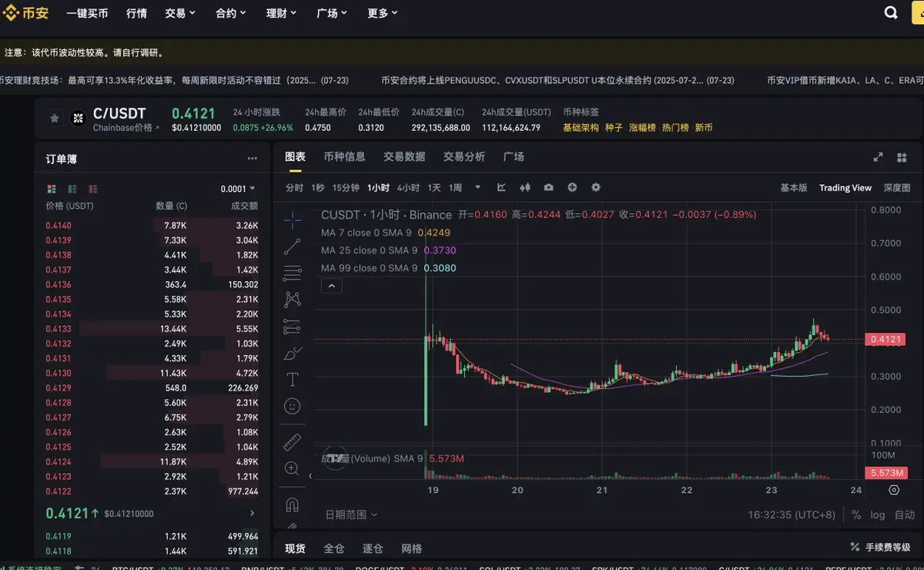The width and height of the screenshot is (924, 570).
Task: Toggle percent scale on chart
Action: [x=856, y=515]
